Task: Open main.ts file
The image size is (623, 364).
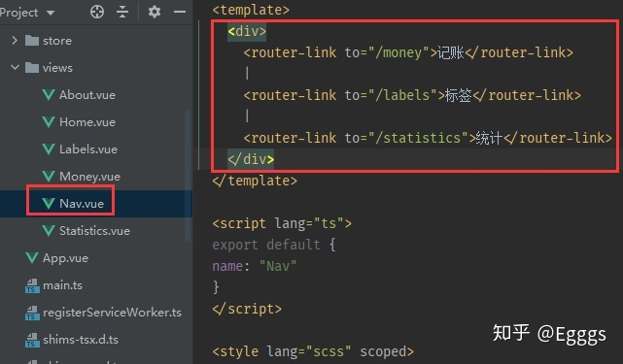Action: click(x=62, y=285)
